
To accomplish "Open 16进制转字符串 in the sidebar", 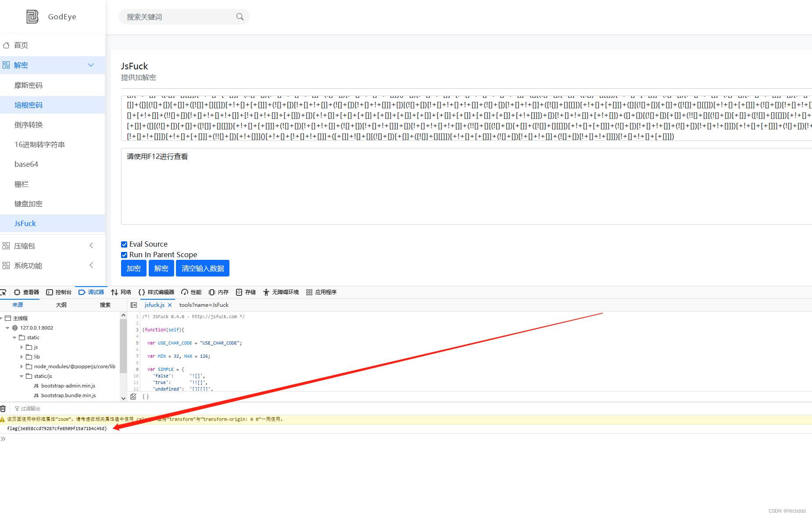I will coord(52,144).
